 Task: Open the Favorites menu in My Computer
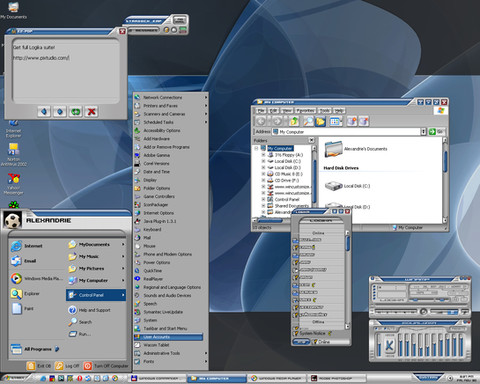[305, 111]
